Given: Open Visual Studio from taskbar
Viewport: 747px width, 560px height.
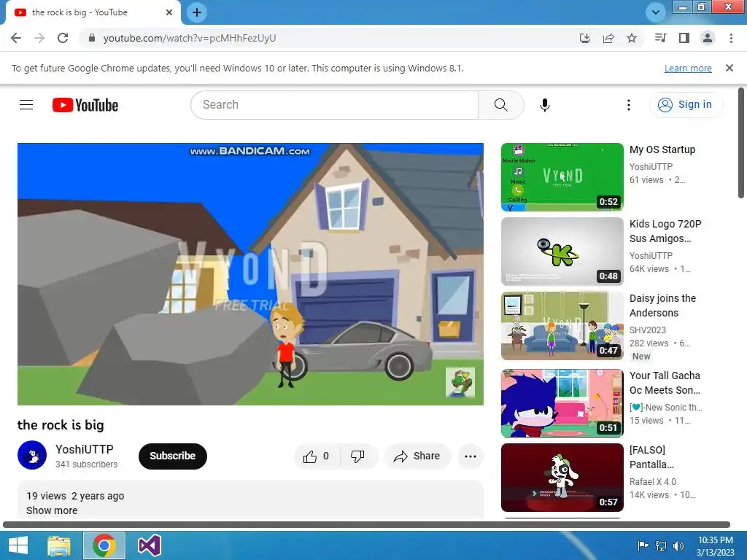Looking at the screenshot, I should (149, 545).
